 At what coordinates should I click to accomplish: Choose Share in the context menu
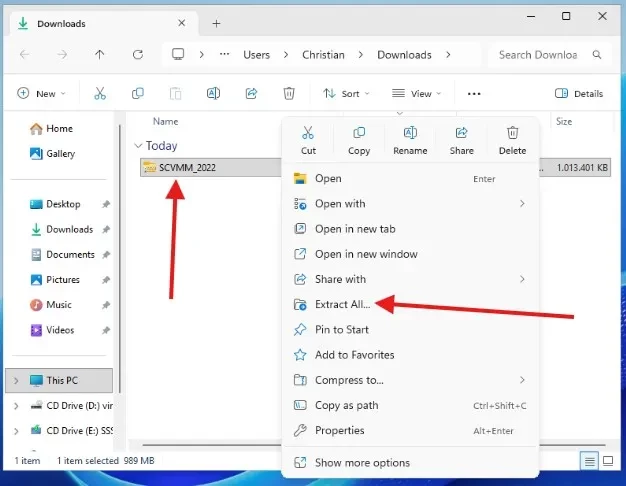tap(462, 141)
